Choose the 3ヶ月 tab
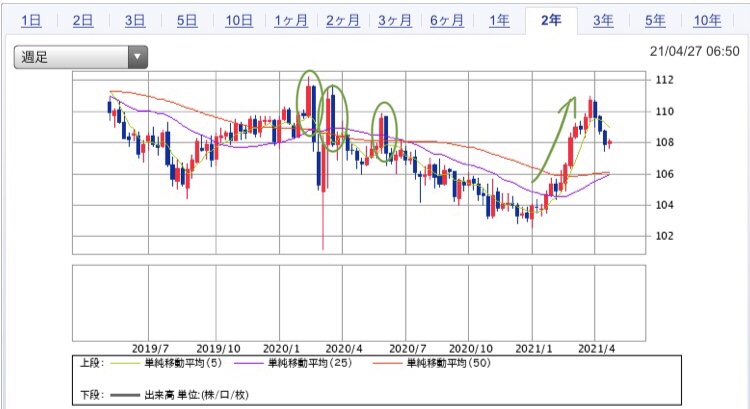This screenshot has height=409, width=750. pyautogui.click(x=395, y=21)
